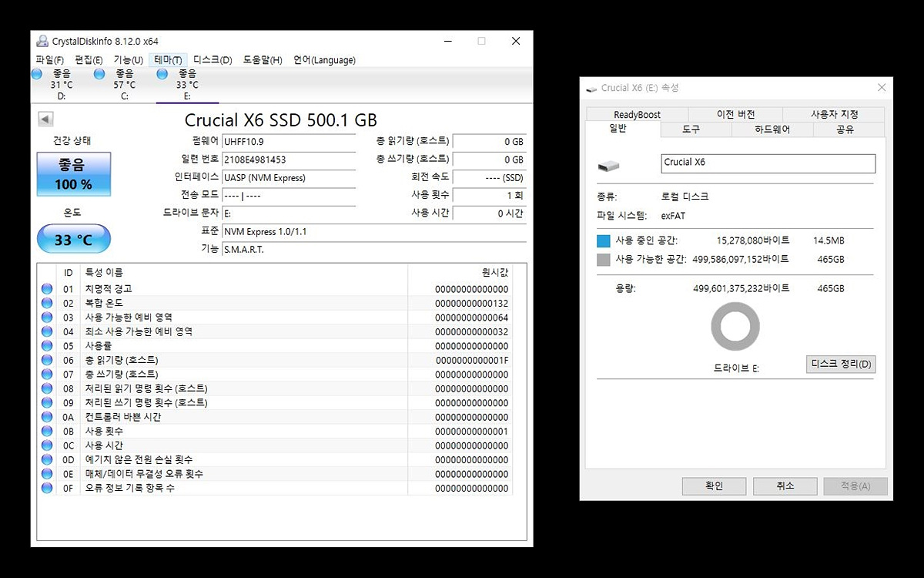Click the 원시값 column header
Viewport: 924px width, 578px height.
(495, 273)
